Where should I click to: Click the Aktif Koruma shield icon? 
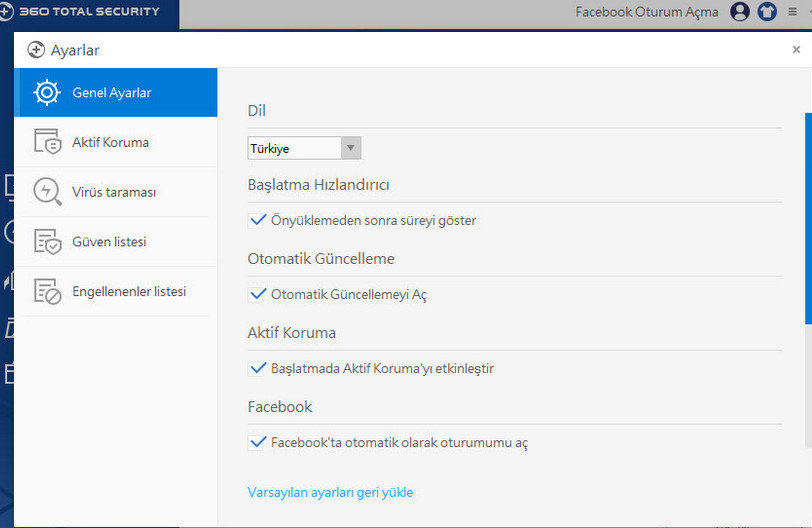coord(48,142)
